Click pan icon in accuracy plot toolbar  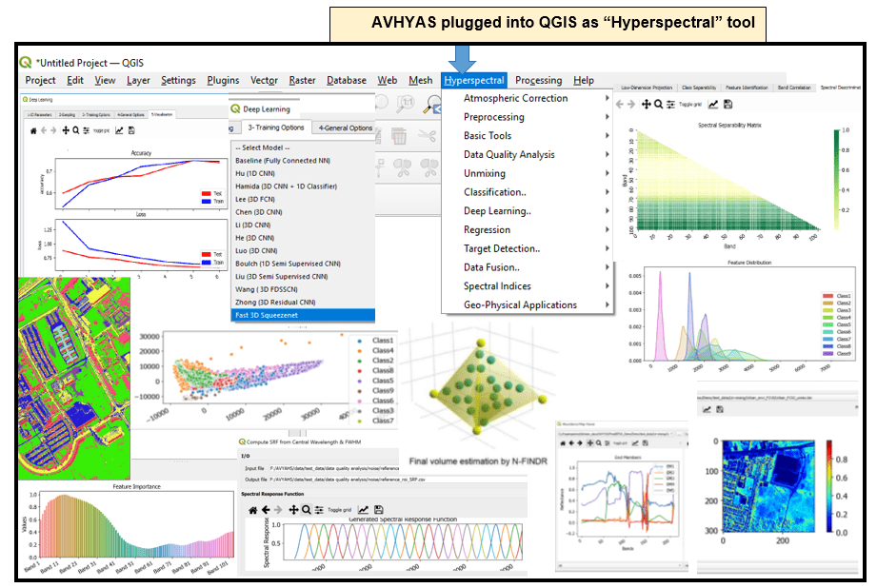click(66, 130)
